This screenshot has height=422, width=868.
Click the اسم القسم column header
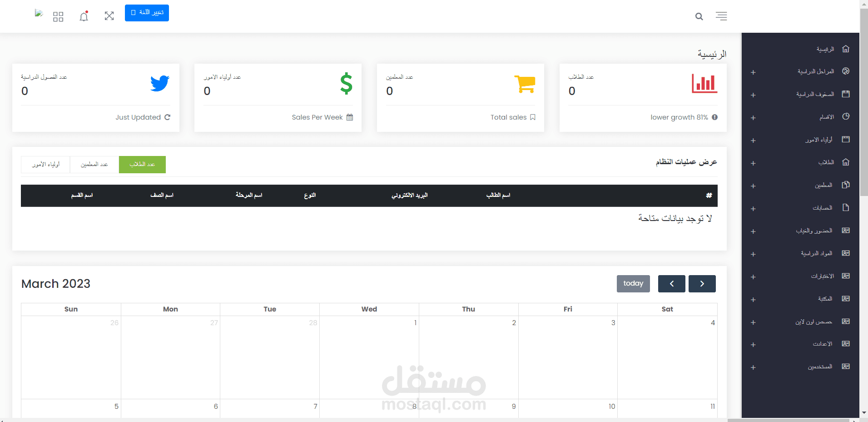tap(82, 195)
